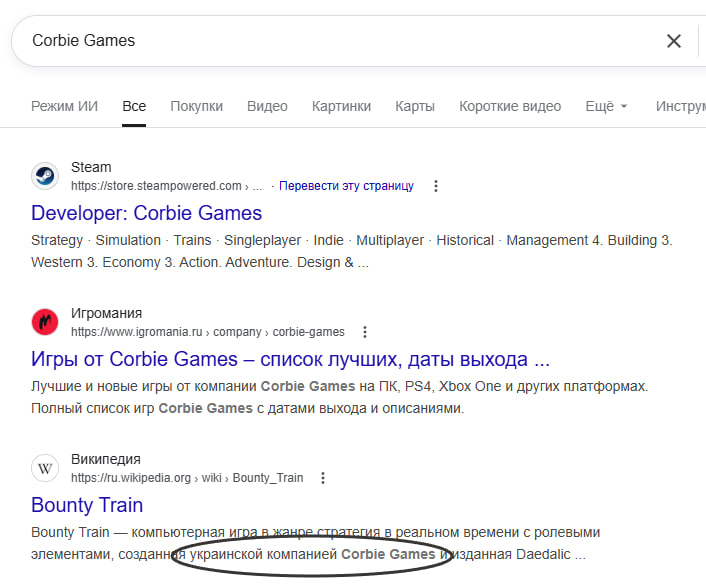Switch to the Покупки tab
The image size is (706, 587).
click(x=196, y=106)
